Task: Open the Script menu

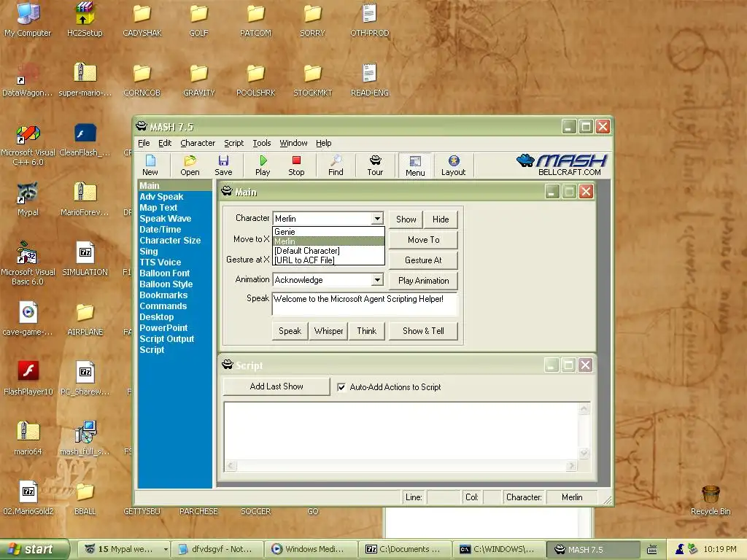Action: tap(234, 143)
